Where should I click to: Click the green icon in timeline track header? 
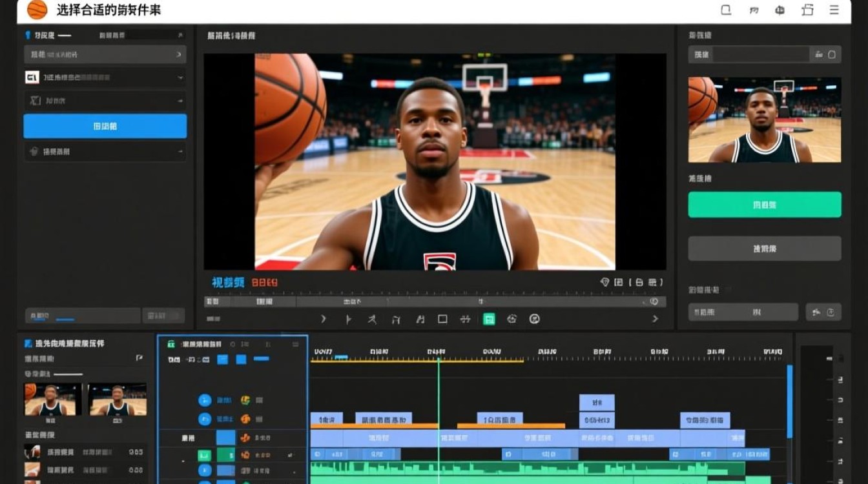[171, 345]
